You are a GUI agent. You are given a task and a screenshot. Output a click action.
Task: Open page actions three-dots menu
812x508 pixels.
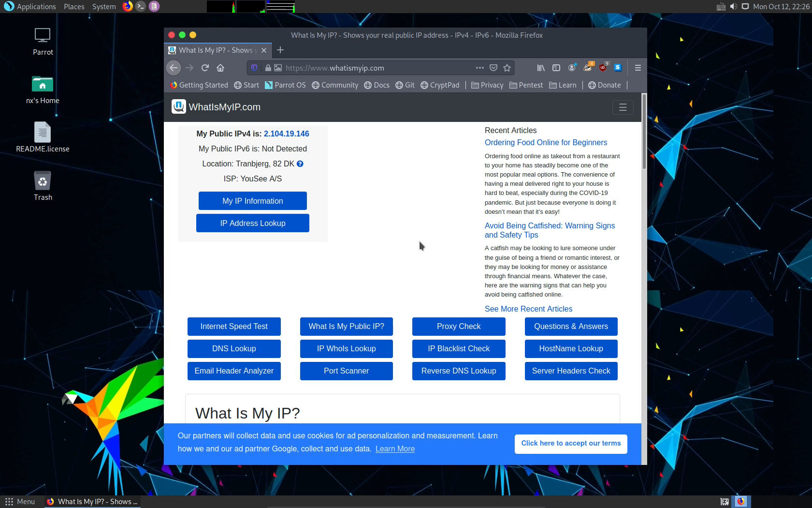479,68
